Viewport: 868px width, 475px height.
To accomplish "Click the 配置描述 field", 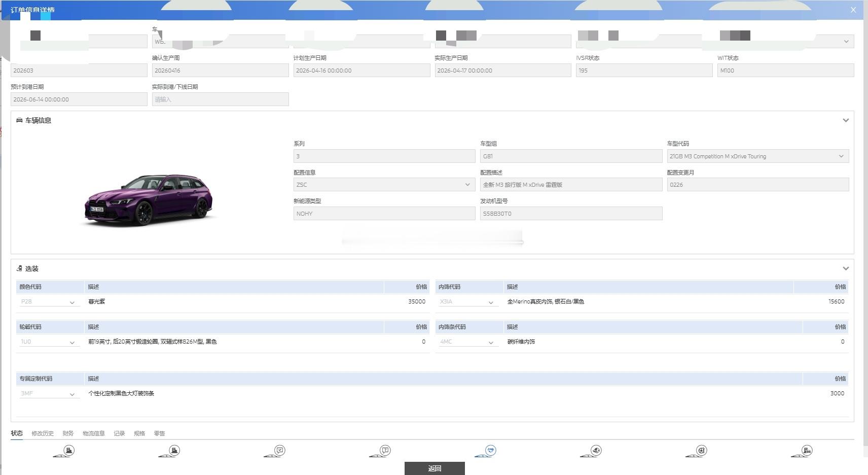I will point(571,185).
